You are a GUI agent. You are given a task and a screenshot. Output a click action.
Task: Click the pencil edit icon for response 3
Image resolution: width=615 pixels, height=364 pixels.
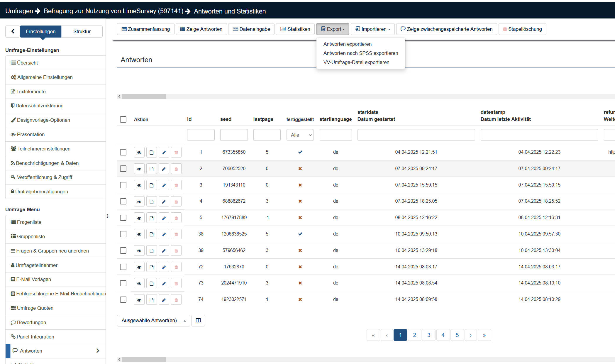164,185
